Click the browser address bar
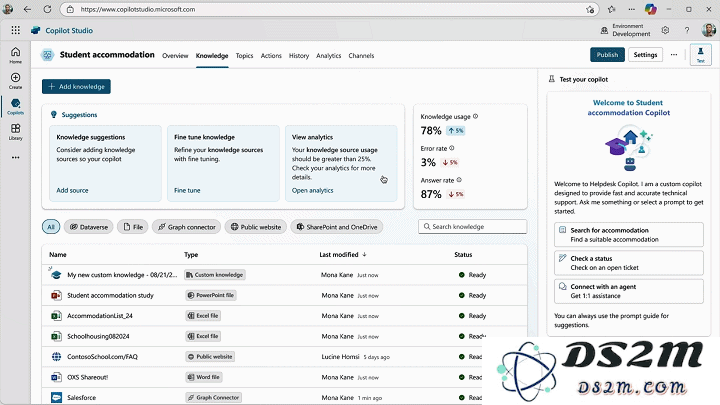 pyautogui.click(x=330, y=9)
